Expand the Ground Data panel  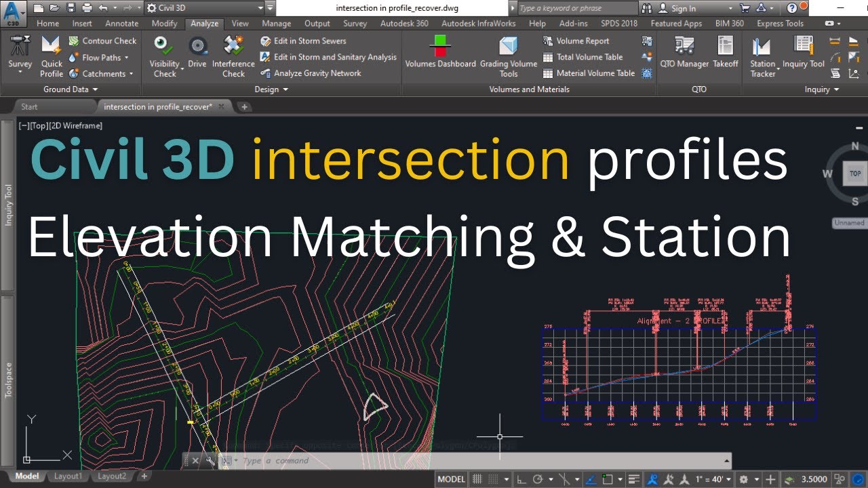point(71,89)
